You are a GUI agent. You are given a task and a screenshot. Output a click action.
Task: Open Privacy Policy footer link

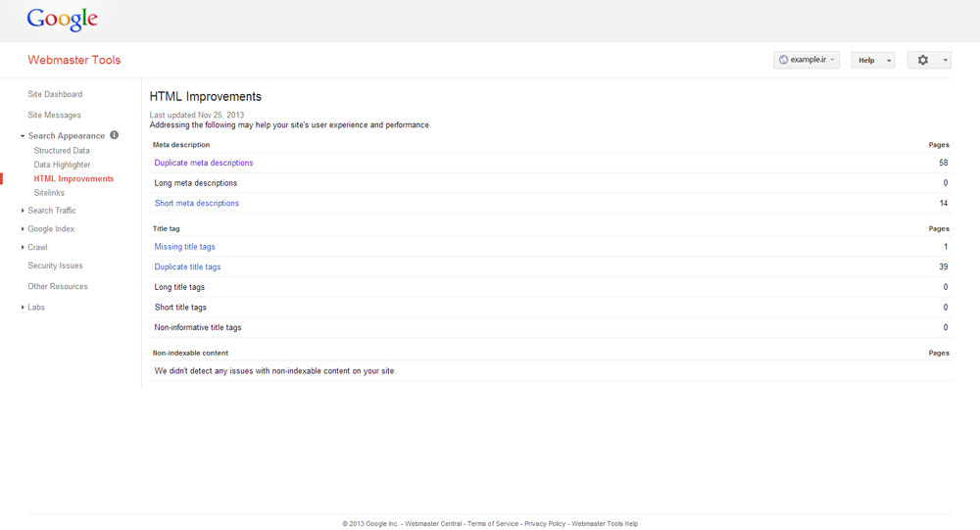545,524
